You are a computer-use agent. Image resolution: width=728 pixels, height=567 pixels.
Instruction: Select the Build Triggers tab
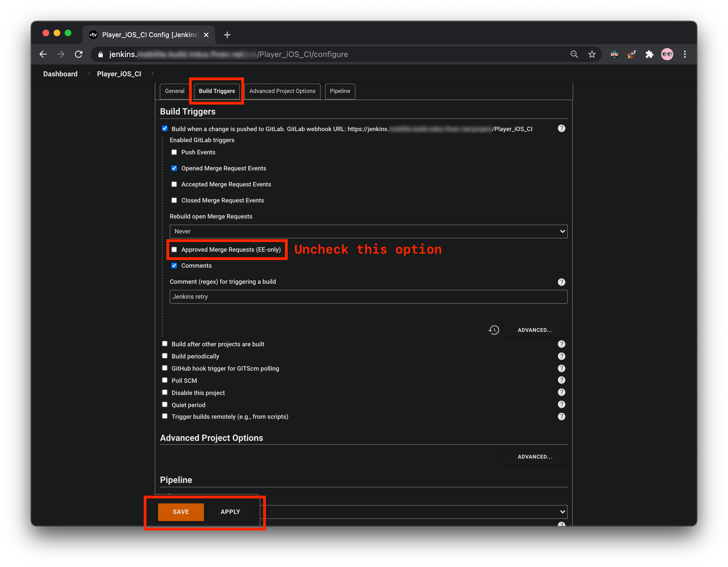[217, 91]
